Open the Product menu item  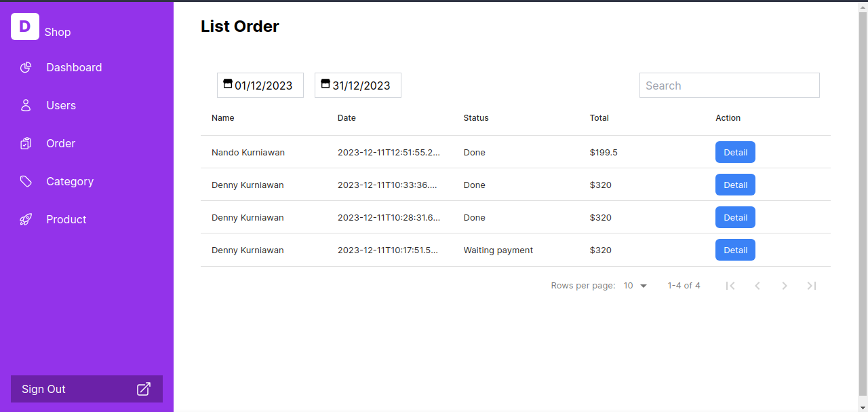(x=66, y=219)
